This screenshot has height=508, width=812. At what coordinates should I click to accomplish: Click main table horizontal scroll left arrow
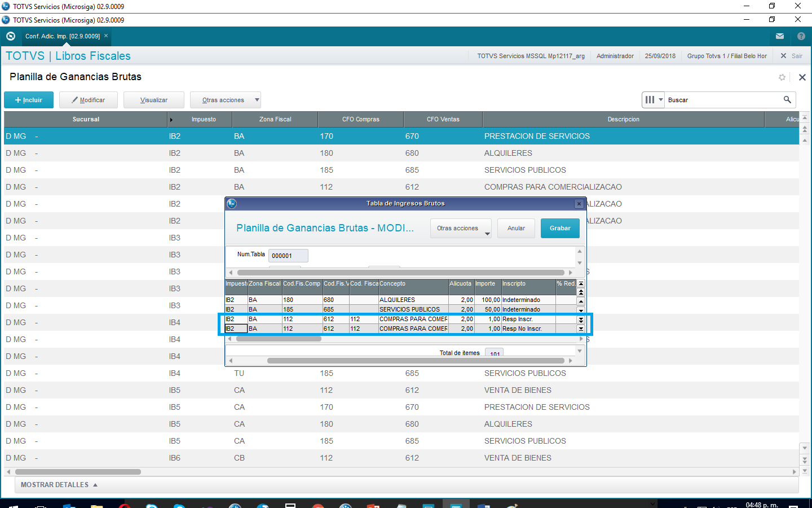pos(8,472)
